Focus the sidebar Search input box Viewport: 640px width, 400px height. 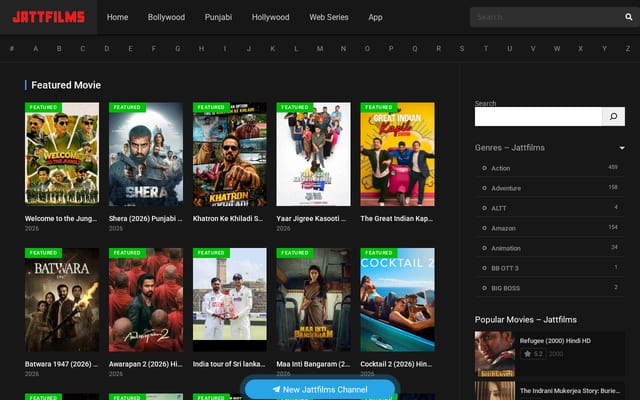click(538, 116)
